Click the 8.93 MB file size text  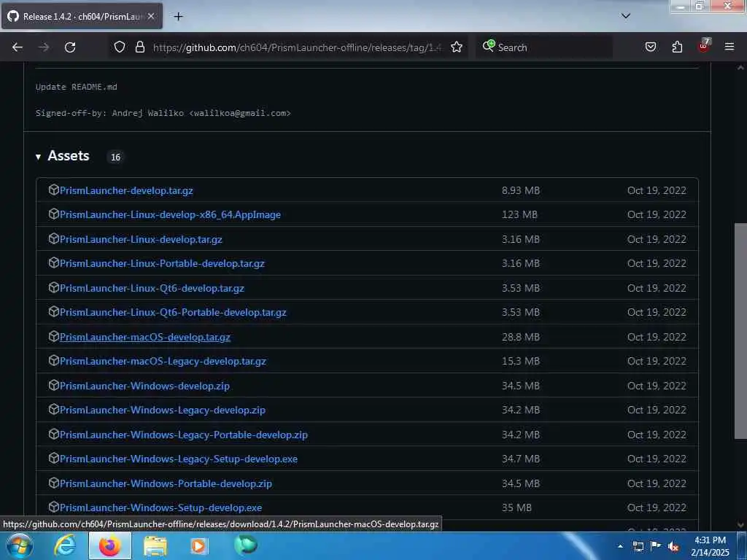pyautogui.click(x=521, y=190)
